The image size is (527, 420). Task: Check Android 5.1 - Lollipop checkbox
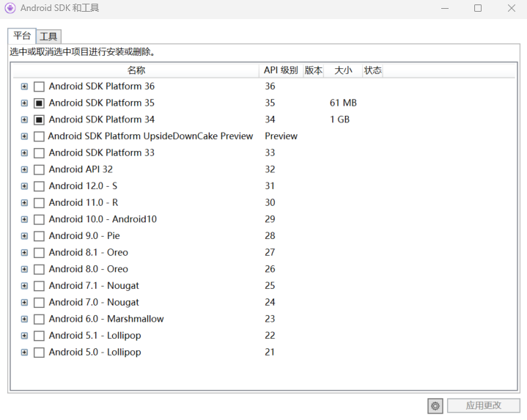coord(39,336)
